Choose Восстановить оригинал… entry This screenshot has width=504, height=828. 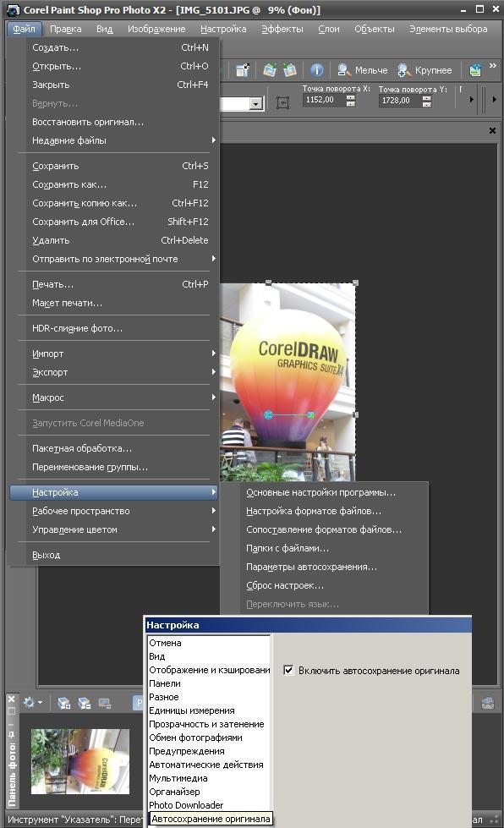[114, 122]
